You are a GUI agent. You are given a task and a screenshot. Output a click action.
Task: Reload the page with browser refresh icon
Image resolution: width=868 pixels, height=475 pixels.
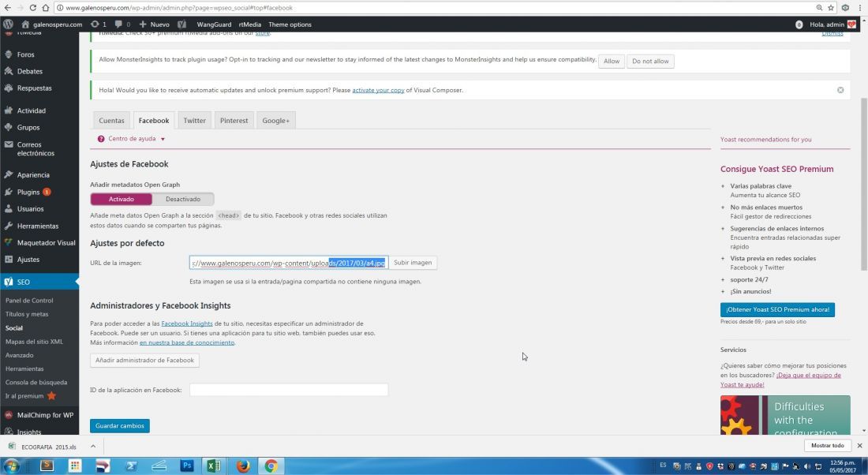32,8
